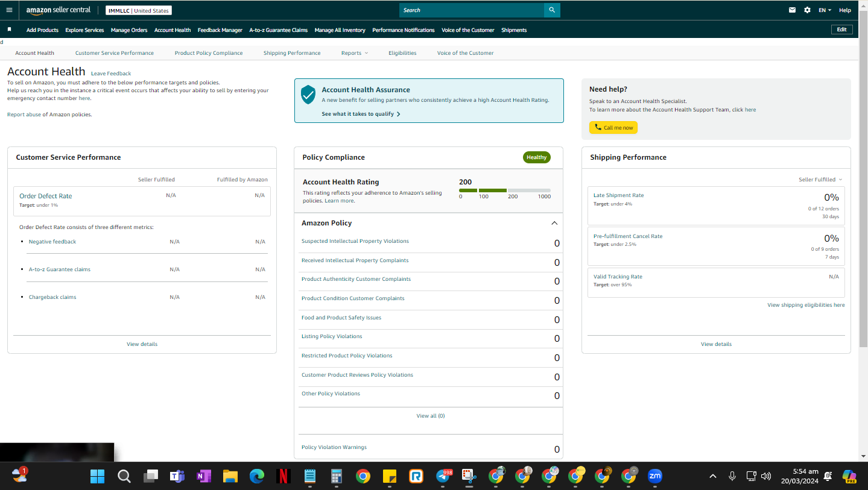This screenshot has height=490, width=868.
Task: Open A-to-z Guarantee Claims menu item
Action: 279,30
